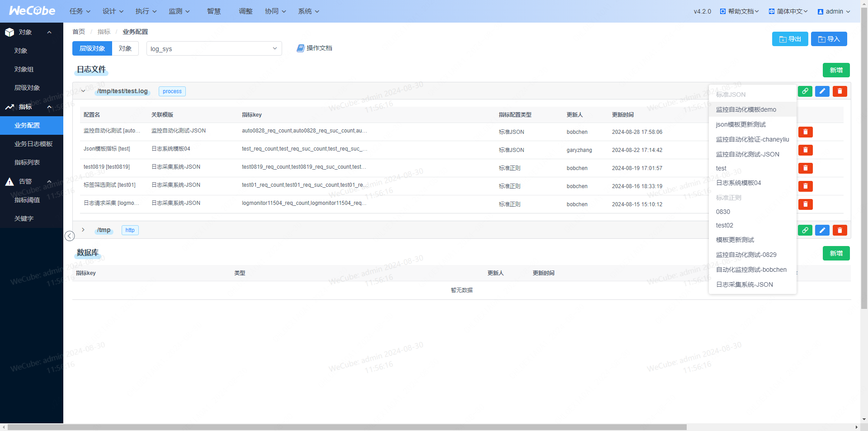Open the log_sys selector dropdown
This screenshot has width=868, height=431.
pyautogui.click(x=214, y=48)
